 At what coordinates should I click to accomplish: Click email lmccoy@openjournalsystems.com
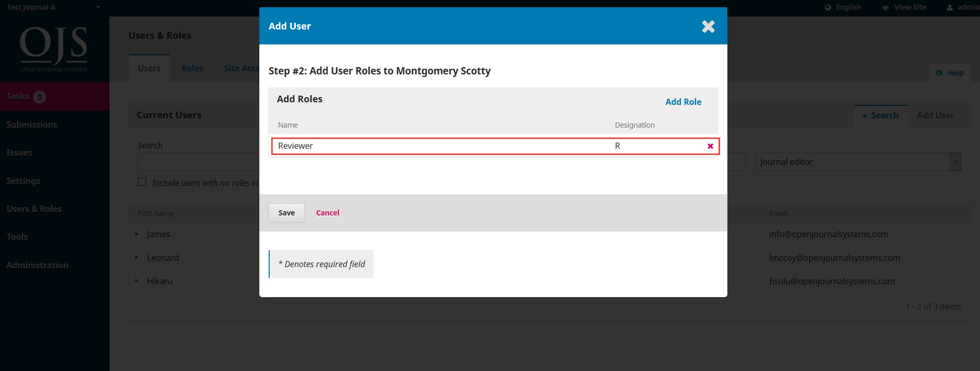pyautogui.click(x=834, y=258)
